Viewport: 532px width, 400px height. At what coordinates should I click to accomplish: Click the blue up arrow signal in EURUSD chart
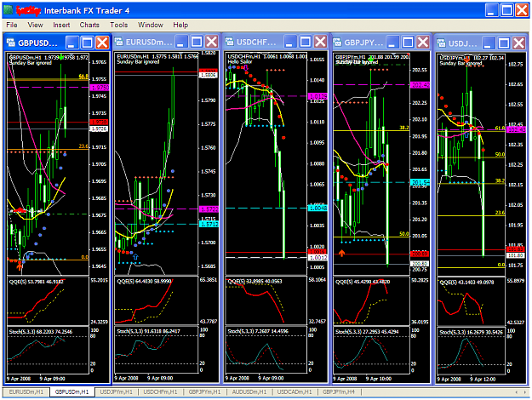[135, 257]
